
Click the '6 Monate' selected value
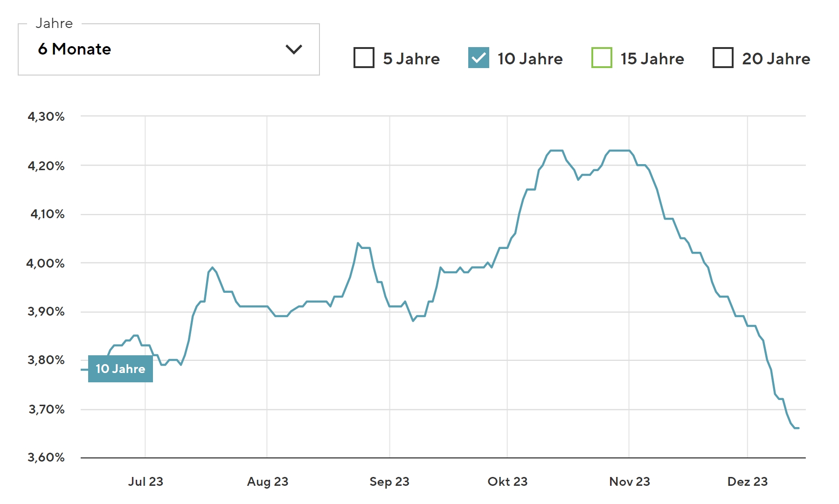[x=75, y=49]
